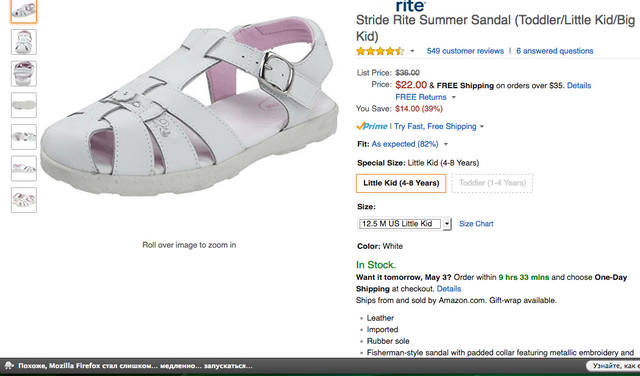640x376 pixels.
Task: Select the third thumbnail showing the sandal's back
Action: point(24,73)
